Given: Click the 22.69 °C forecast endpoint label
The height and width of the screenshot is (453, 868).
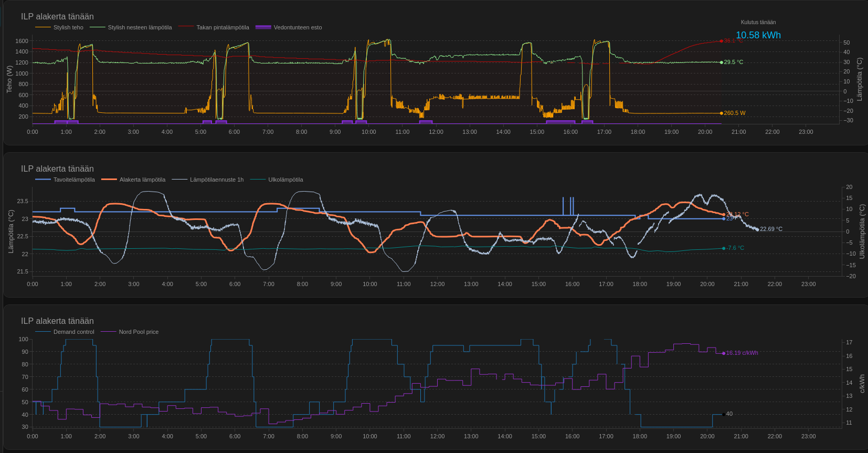Looking at the screenshot, I should tap(771, 229).
